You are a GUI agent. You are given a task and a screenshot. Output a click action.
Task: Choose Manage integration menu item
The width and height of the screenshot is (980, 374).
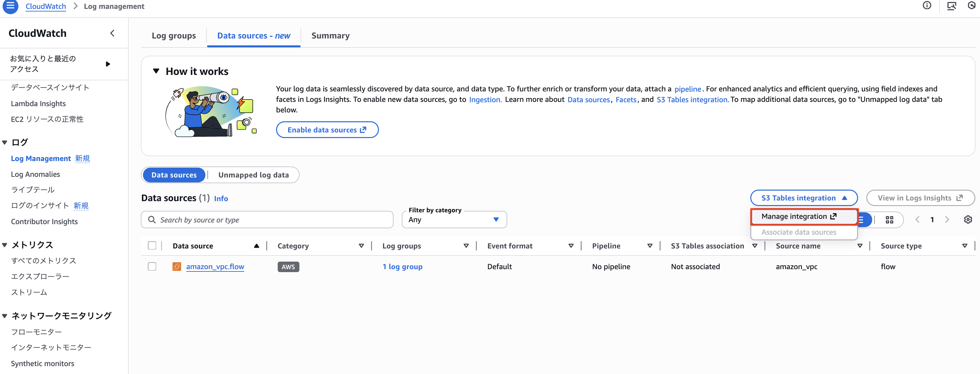point(799,216)
